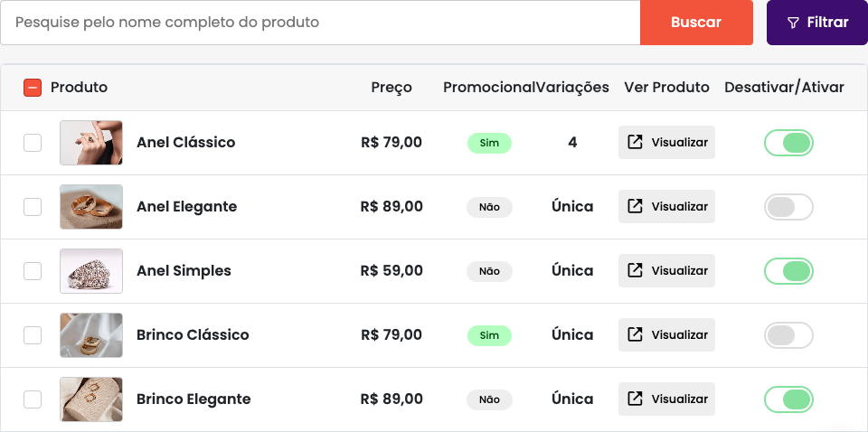The width and height of the screenshot is (868, 432).
Task: Select the Anel Simples checkbox
Action: click(33, 271)
